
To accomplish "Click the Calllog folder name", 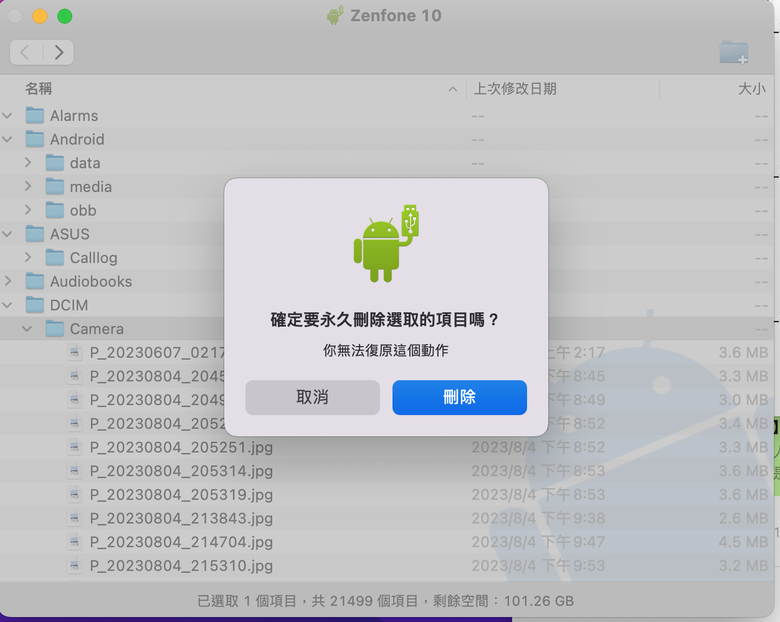I will (x=94, y=258).
